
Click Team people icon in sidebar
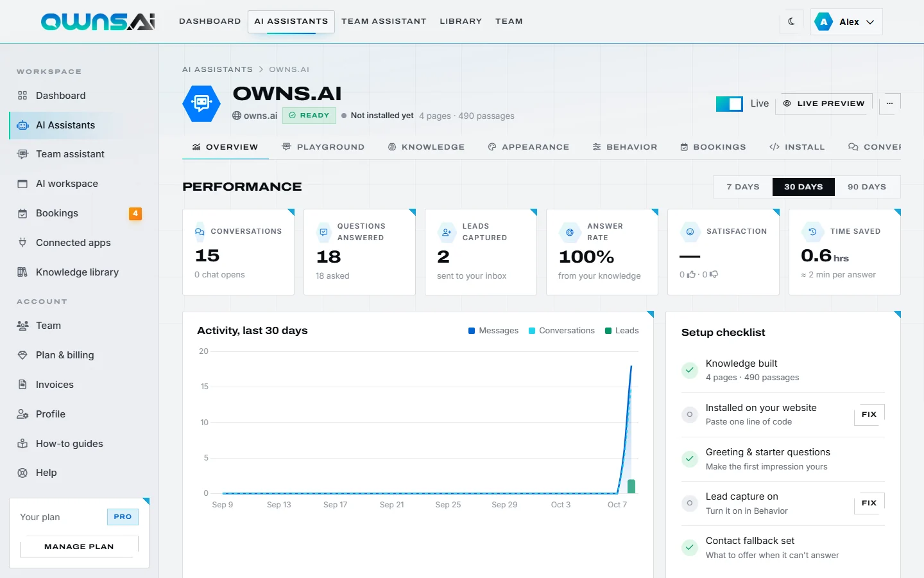point(22,326)
